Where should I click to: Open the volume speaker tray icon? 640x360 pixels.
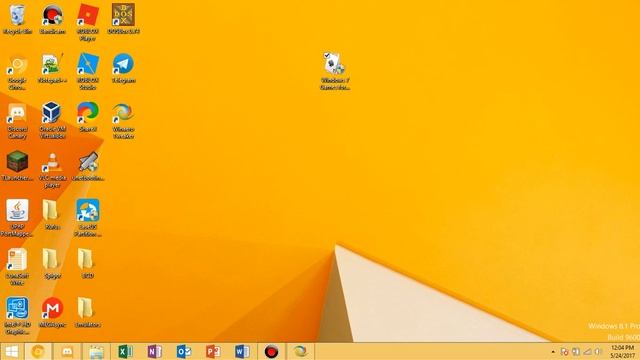click(598, 351)
